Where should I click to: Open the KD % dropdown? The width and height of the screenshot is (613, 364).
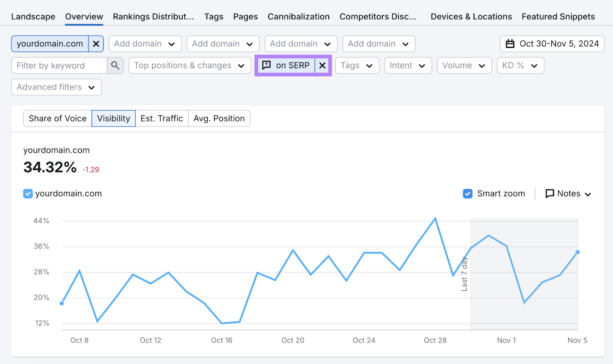(x=520, y=65)
